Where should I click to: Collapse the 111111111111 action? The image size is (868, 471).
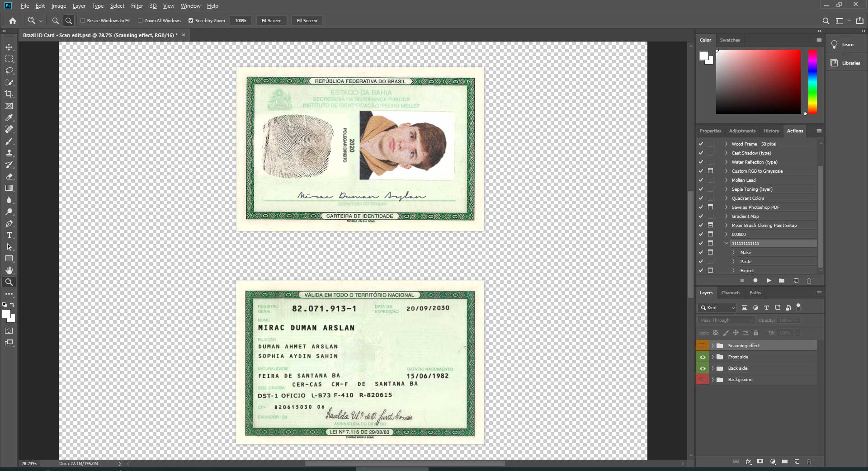[726, 243]
